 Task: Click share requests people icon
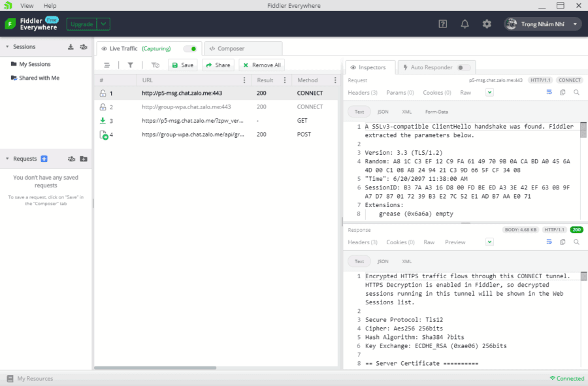tap(71, 159)
